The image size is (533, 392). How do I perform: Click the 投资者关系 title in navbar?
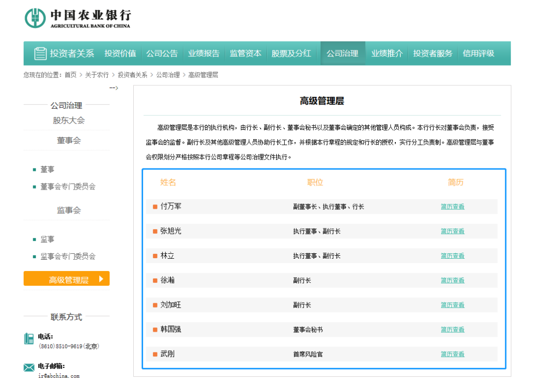(x=72, y=53)
